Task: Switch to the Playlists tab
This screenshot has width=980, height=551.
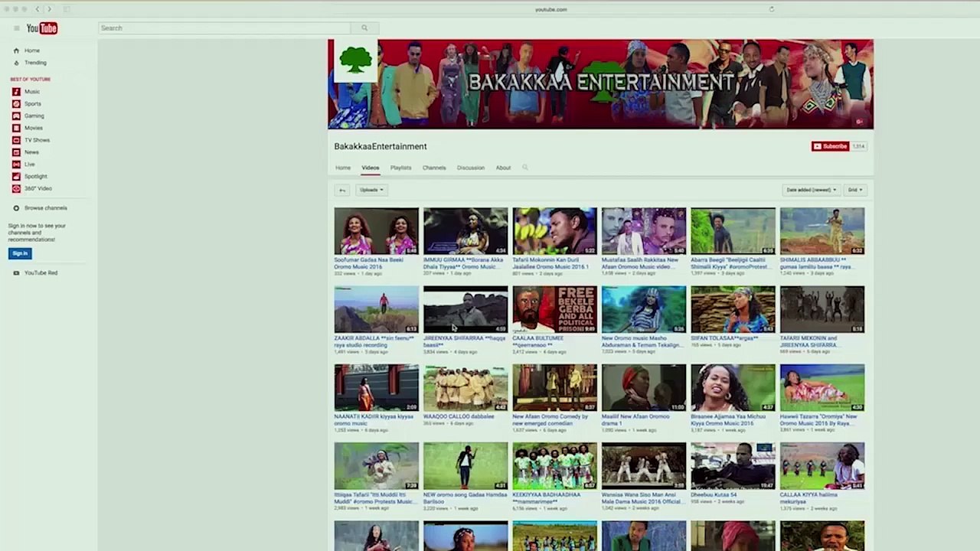Action: point(400,168)
